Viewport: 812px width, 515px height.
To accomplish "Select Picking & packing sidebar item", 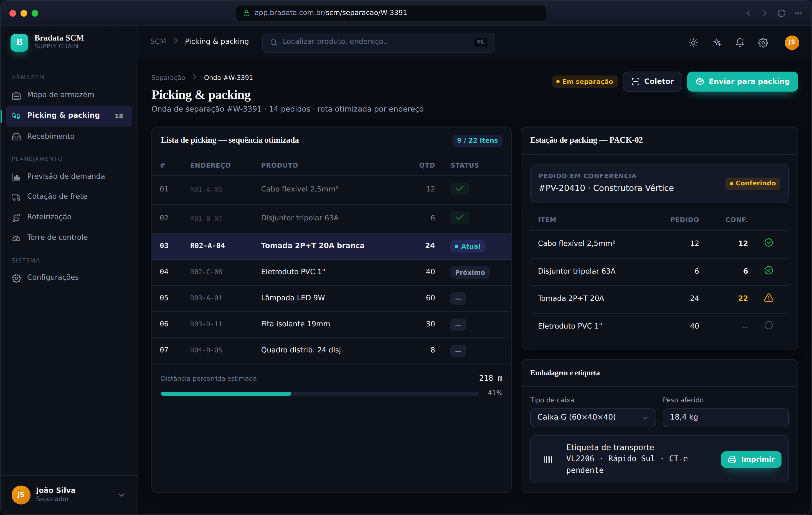I will 68,115.
